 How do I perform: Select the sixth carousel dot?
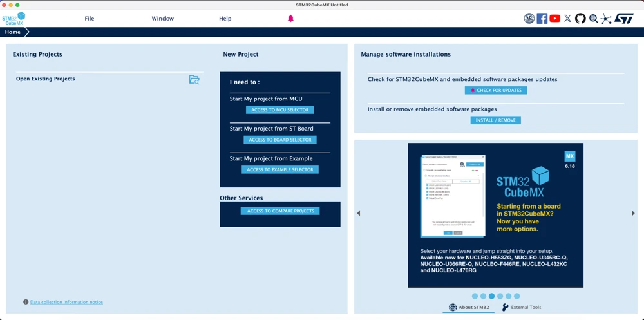516,296
